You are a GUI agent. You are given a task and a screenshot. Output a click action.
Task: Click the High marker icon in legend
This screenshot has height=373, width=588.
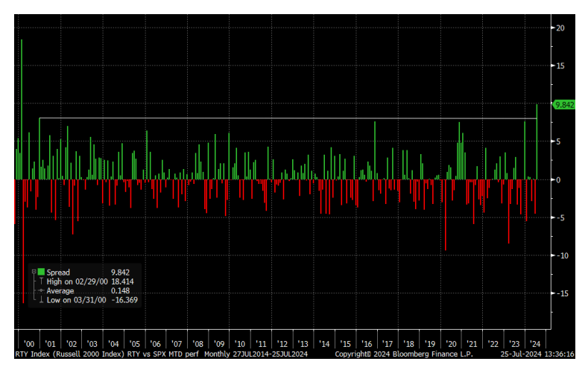[41, 281]
